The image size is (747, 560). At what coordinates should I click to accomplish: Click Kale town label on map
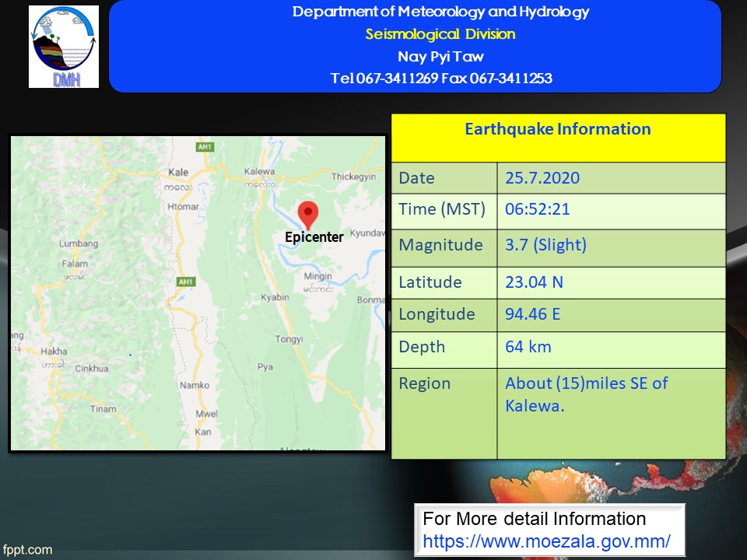point(179,173)
